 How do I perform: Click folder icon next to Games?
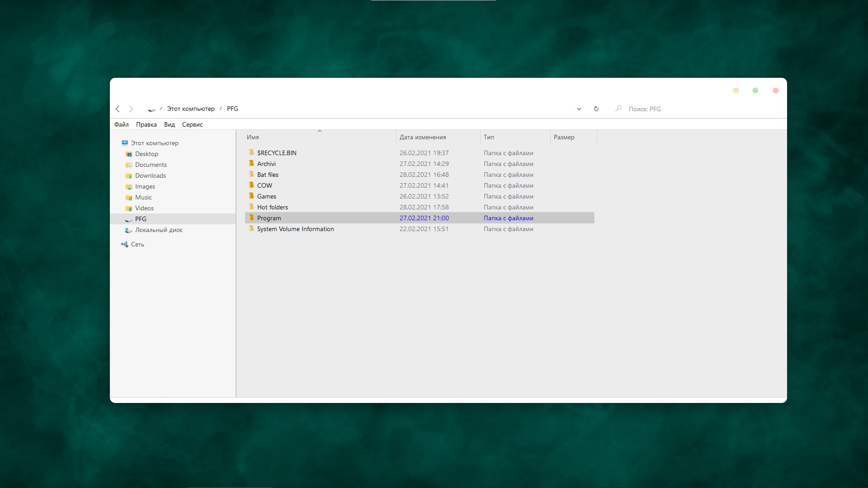251,196
